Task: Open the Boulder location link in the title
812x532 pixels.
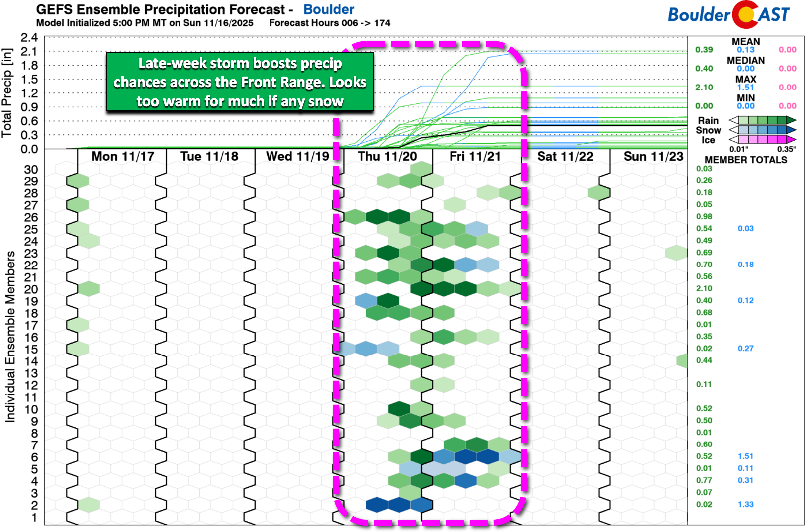Action: tap(329, 9)
